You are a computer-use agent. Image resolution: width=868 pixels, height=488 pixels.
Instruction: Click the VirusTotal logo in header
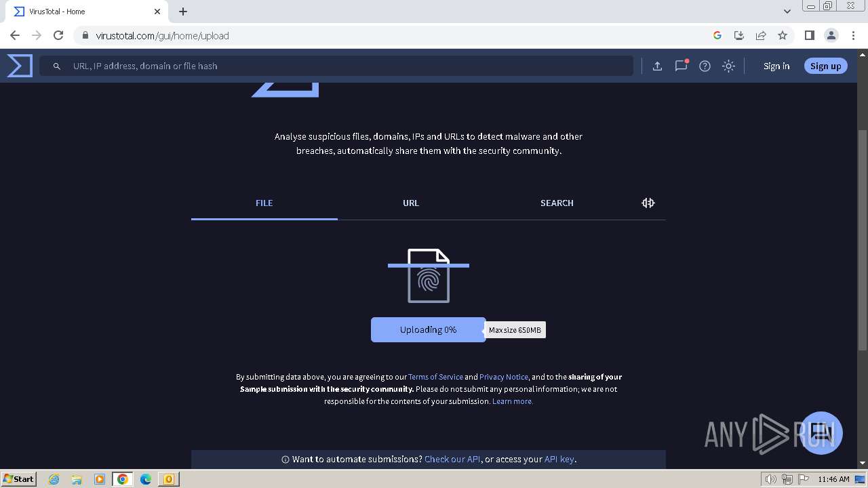coord(20,66)
